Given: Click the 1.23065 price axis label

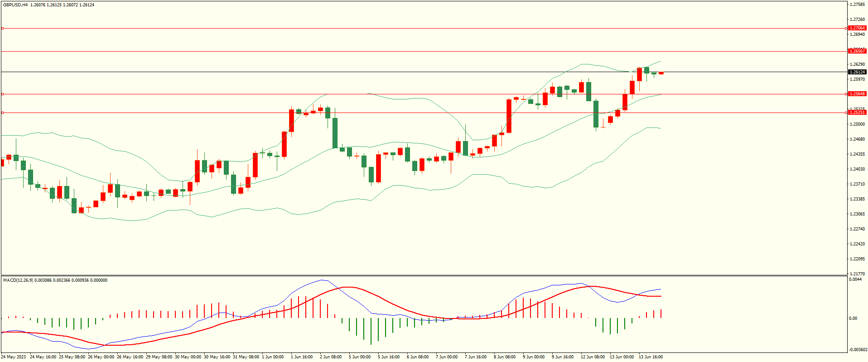Looking at the screenshot, I should click(857, 214).
